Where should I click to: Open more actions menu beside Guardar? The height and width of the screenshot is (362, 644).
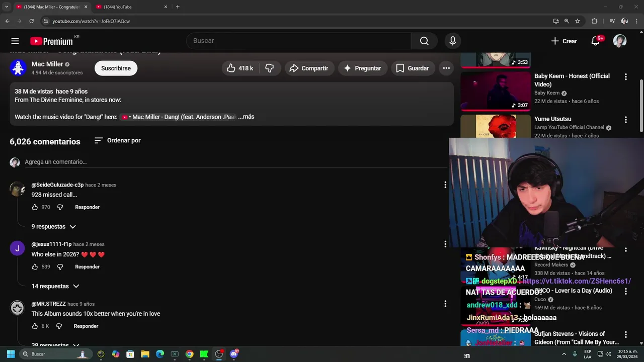(446, 68)
